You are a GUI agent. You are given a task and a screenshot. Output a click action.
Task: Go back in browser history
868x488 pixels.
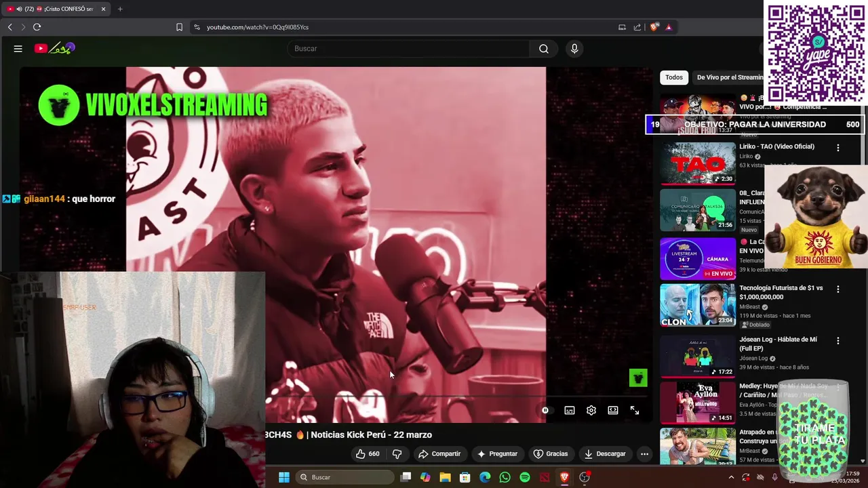(x=10, y=27)
